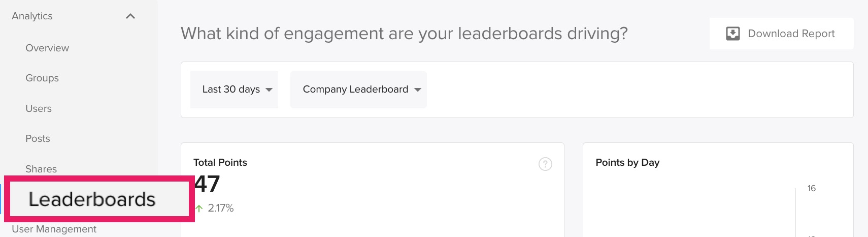
Task: Click the Analytics section header
Action: pos(32,16)
